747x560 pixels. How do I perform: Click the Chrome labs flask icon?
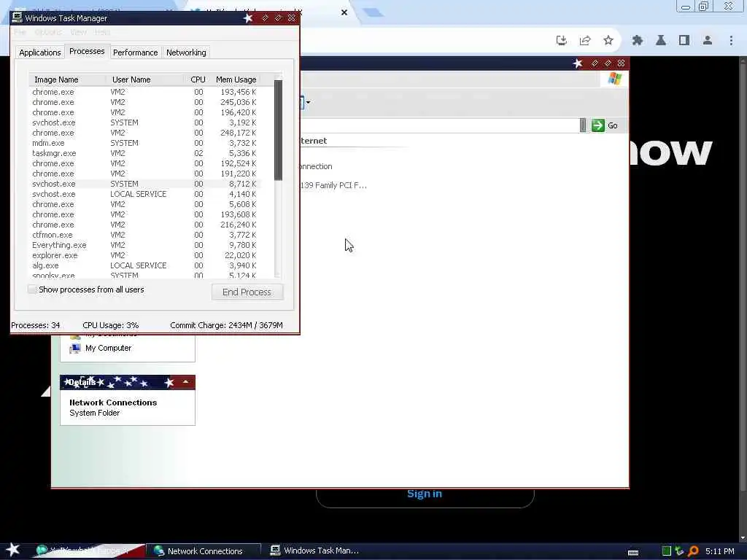pyautogui.click(x=661, y=41)
